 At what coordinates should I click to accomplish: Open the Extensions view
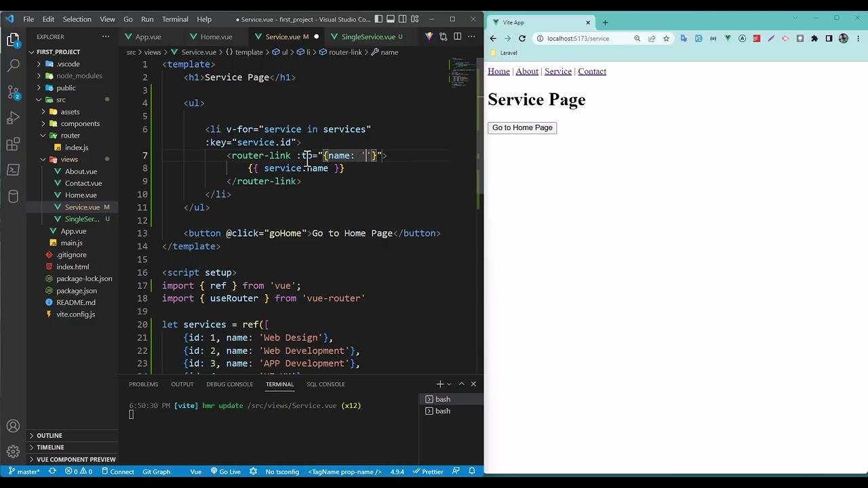[13, 144]
